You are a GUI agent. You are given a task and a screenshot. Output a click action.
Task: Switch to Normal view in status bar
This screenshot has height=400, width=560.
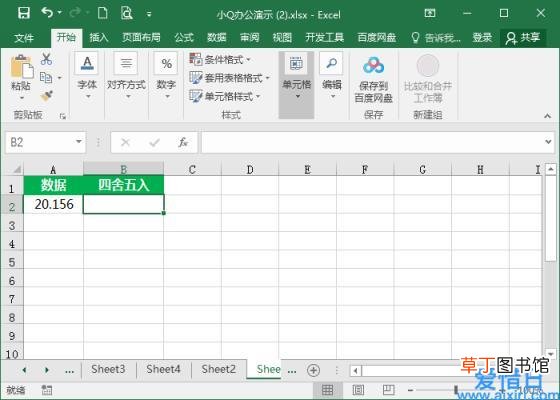[x=328, y=390]
